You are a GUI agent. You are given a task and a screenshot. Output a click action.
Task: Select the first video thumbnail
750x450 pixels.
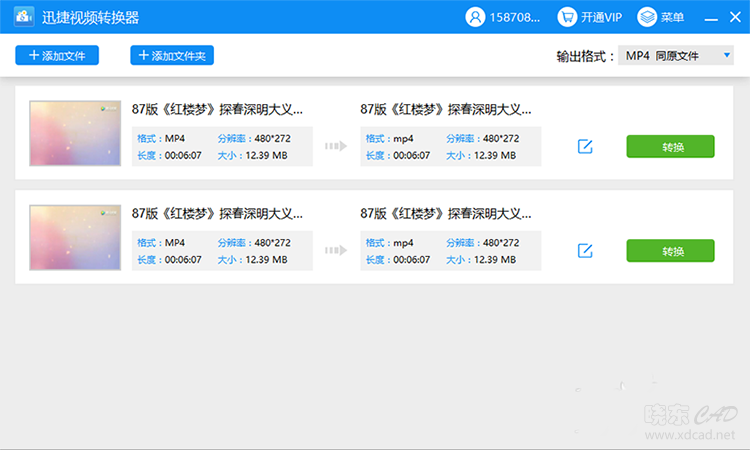(75, 133)
